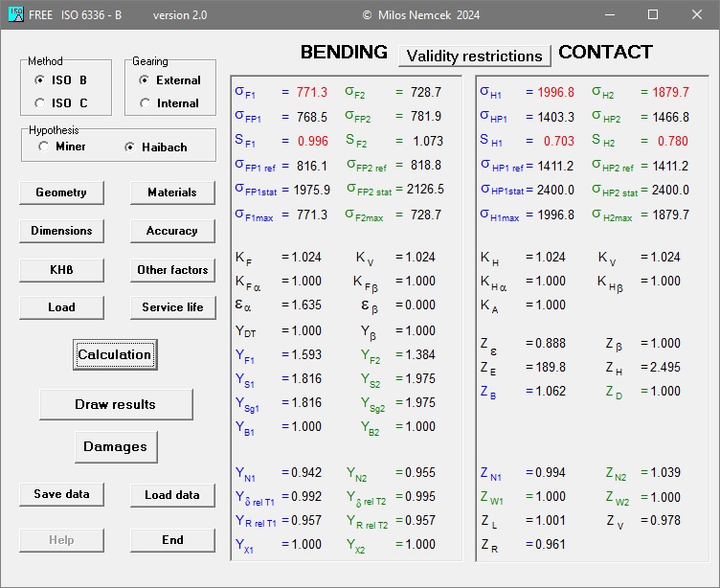Select the Miner hypothesis
Screen dimensions: 720x588
click(x=62, y=147)
